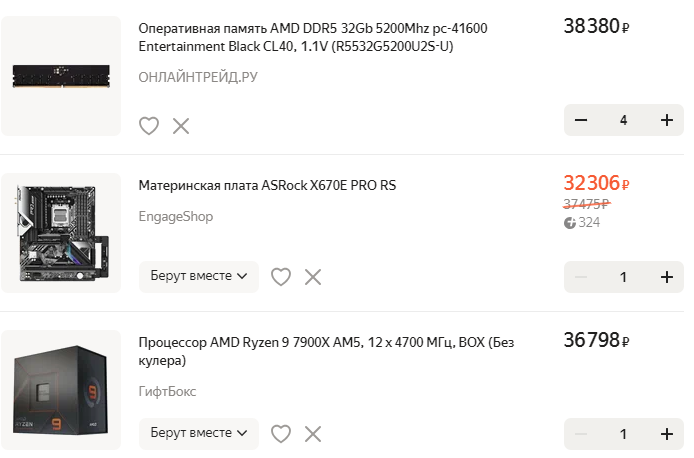The width and height of the screenshot is (694, 458).
Task: Increase Ryzen 9 processor quantity
Action: [667, 434]
